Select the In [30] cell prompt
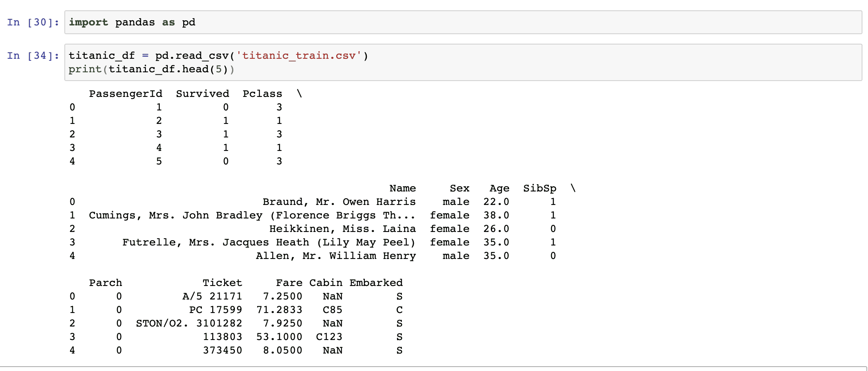 point(33,22)
